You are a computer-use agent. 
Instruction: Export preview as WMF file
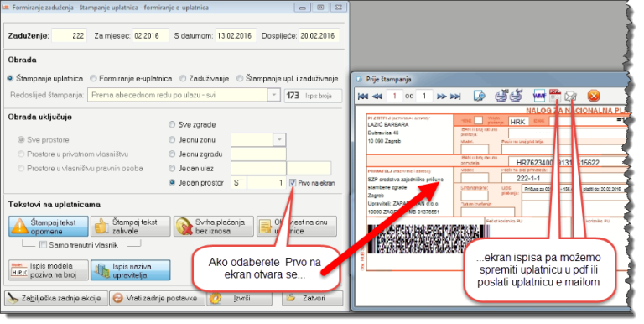click(539, 96)
